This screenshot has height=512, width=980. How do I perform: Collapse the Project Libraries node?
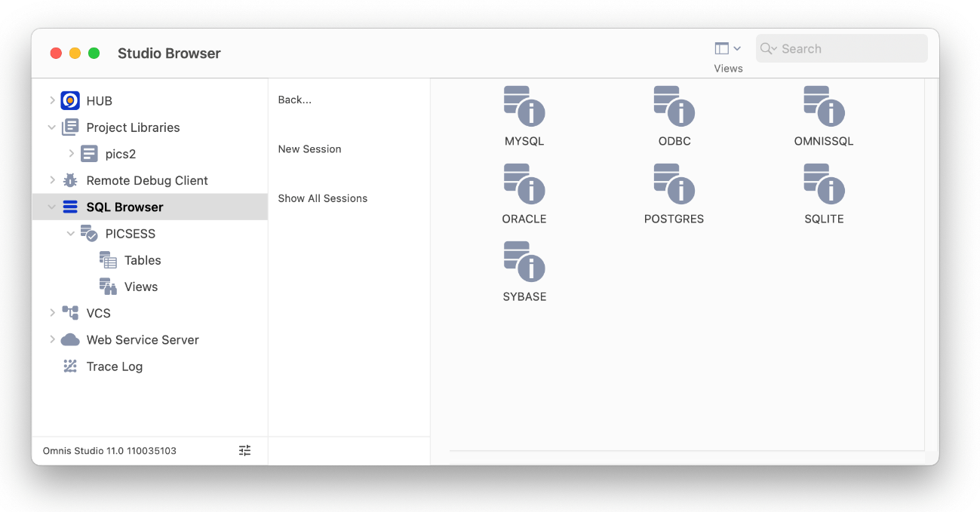coord(52,127)
